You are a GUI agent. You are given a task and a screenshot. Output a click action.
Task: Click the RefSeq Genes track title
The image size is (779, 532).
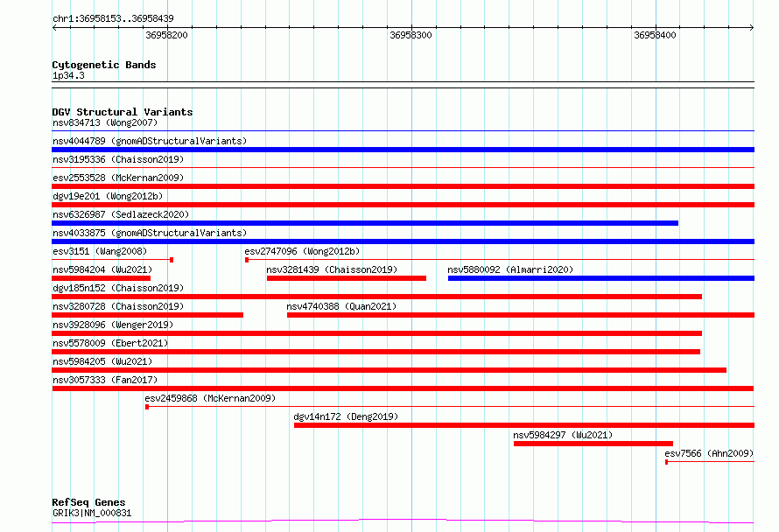(x=88, y=502)
